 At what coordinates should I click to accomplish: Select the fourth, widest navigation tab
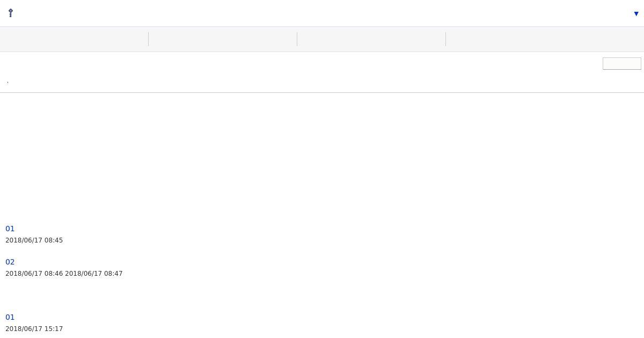point(545,39)
